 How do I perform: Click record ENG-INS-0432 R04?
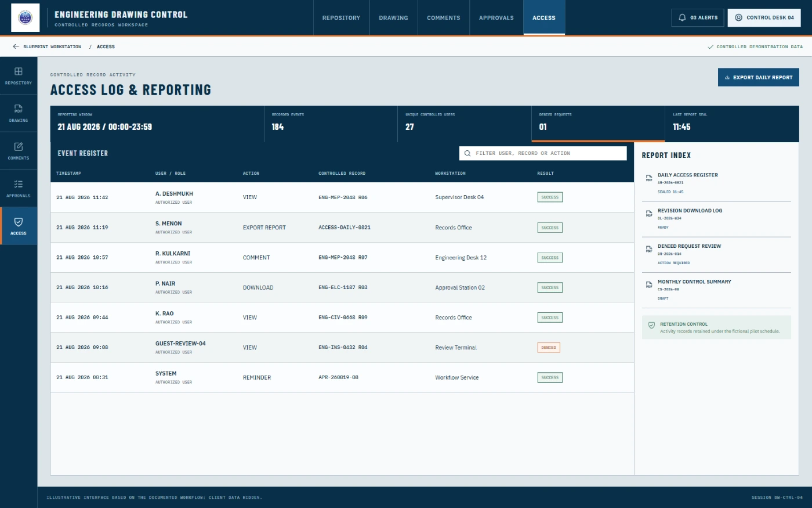tap(343, 347)
